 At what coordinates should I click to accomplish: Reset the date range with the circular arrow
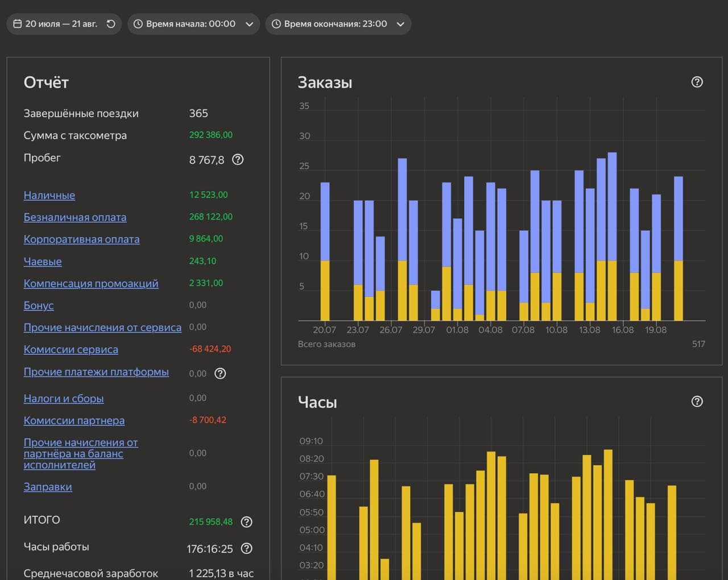tap(111, 24)
